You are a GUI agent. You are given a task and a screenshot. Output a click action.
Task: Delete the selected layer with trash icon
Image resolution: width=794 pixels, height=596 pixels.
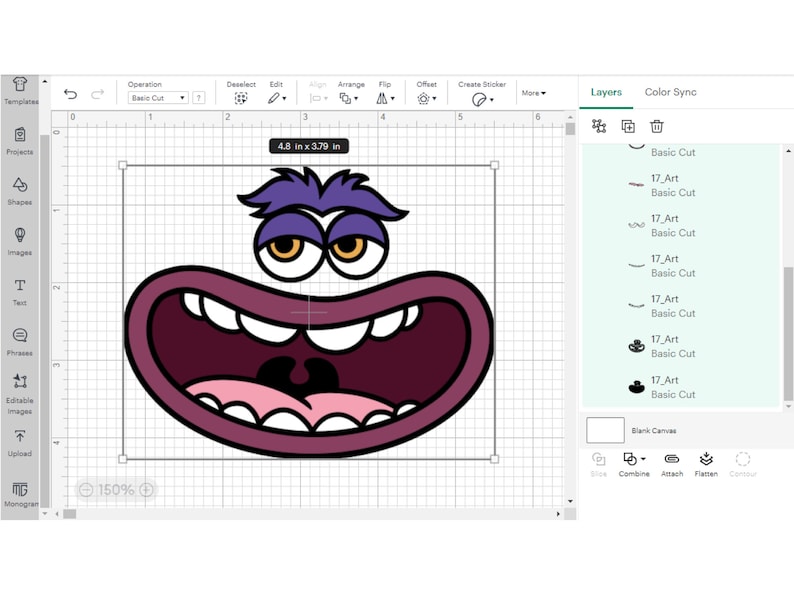657,126
